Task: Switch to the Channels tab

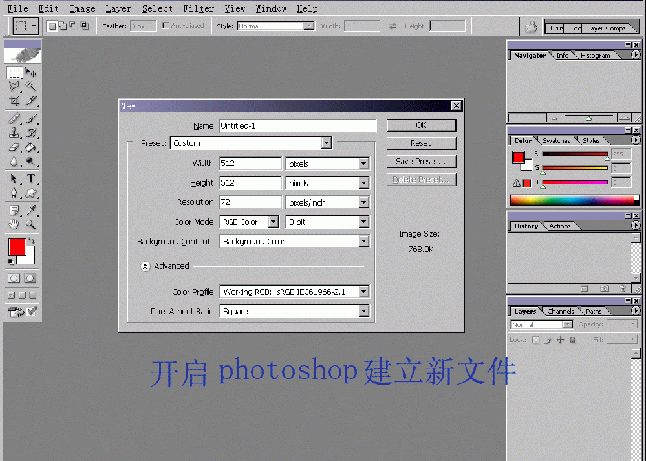Action: [x=561, y=311]
